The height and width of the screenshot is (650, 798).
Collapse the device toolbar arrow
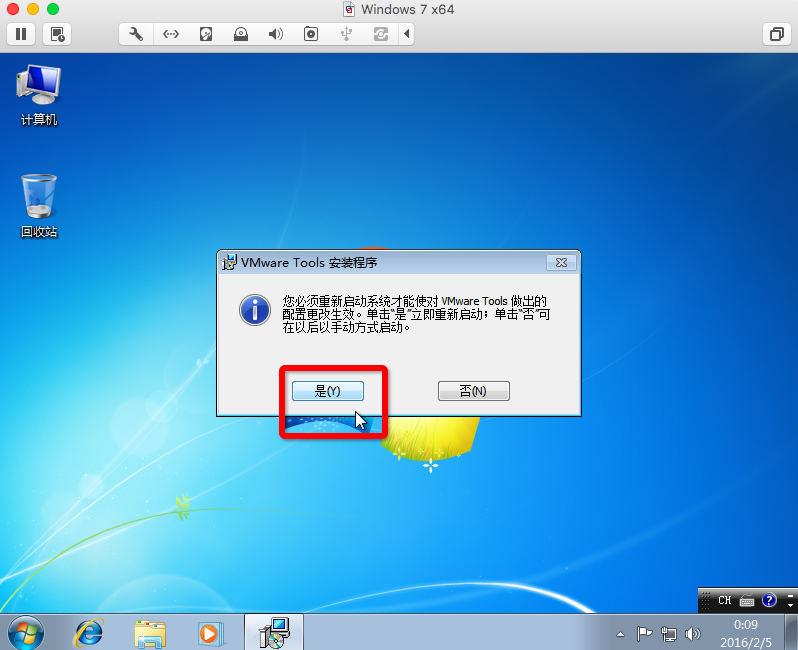tap(406, 34)
